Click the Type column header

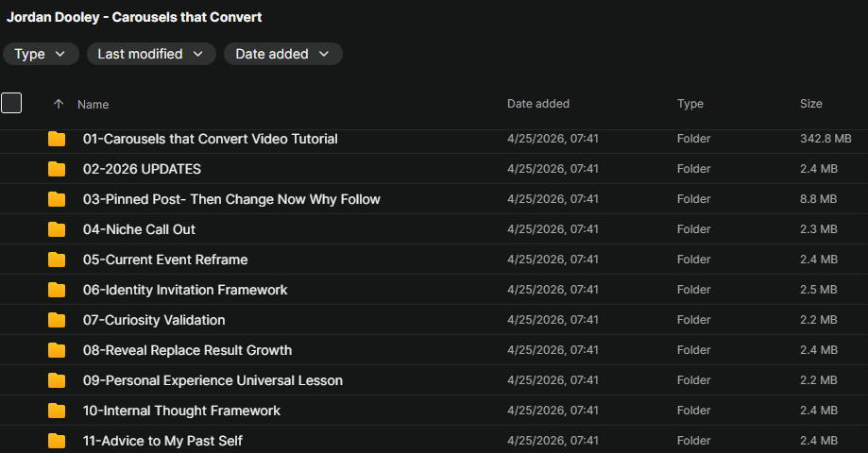[690, 104]
